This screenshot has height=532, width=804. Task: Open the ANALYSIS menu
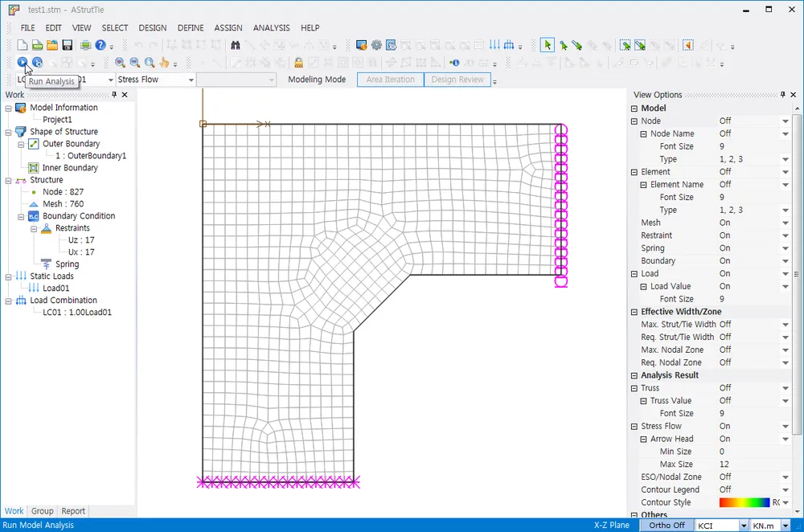(x=271, y=27)
